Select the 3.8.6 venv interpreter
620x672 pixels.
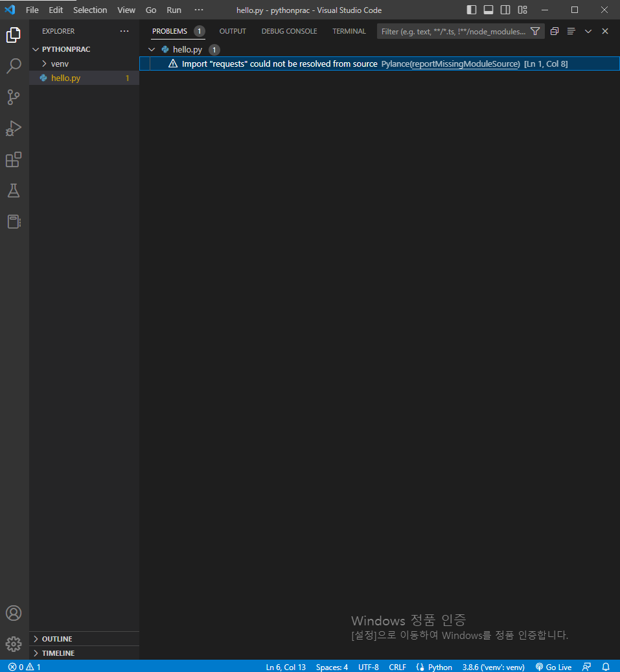click(x=493, y=667)
